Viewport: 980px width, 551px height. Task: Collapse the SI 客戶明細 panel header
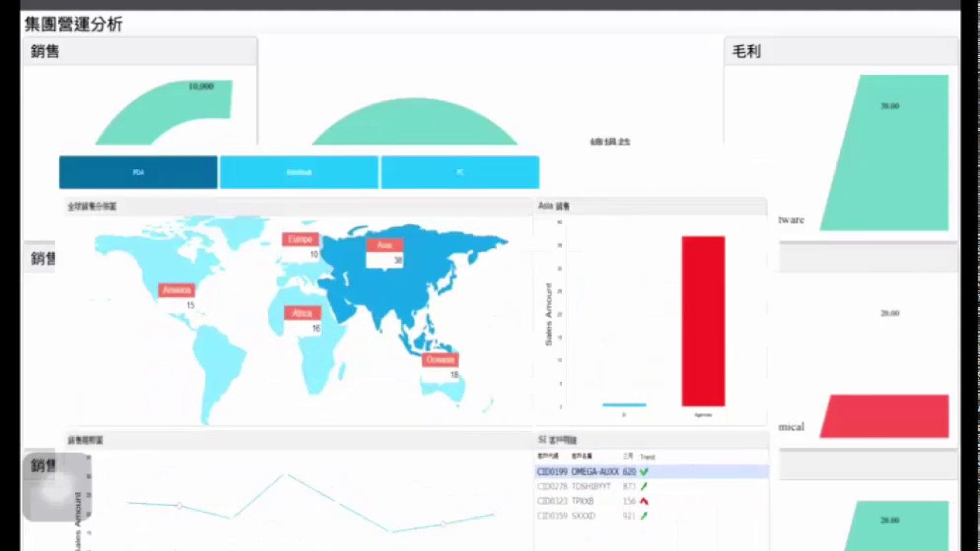point(557,439)
